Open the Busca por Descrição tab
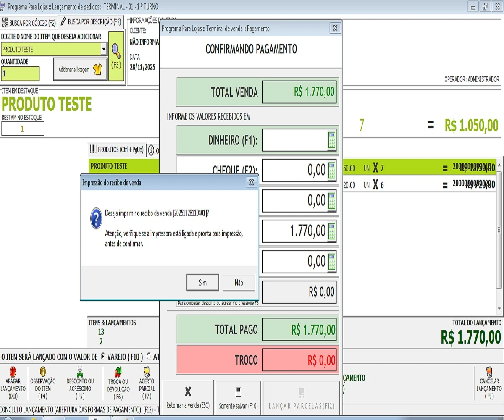 click(91, 22)
